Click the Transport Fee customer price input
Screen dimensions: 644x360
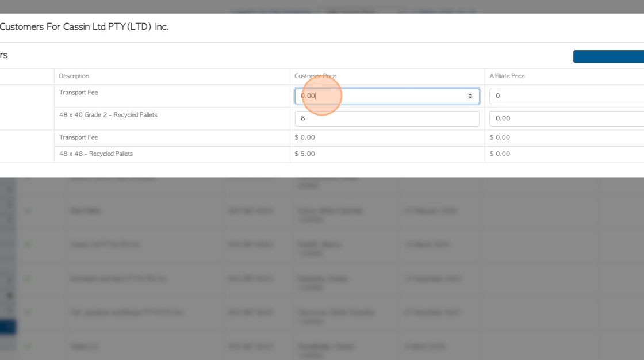point(387,96)
